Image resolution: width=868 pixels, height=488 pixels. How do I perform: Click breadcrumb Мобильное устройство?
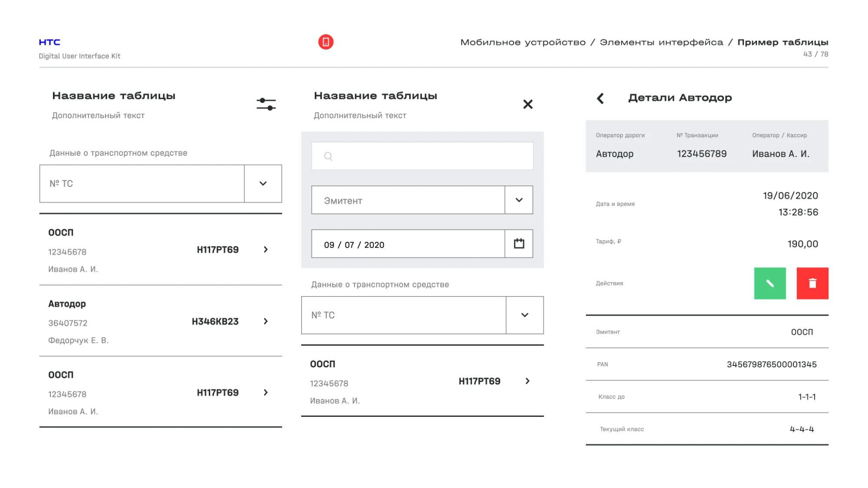[x=523, y=43]
